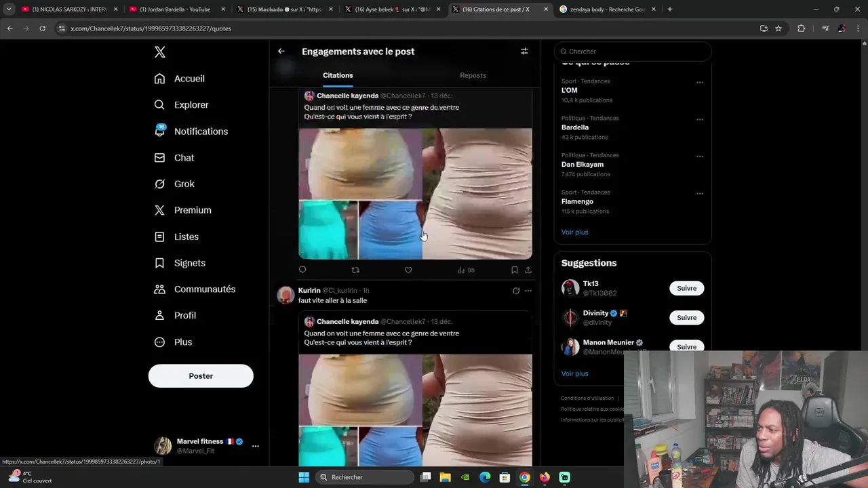Open Windows Start menu
This screenshot has width=868, height=488.
tap(304, 477)
